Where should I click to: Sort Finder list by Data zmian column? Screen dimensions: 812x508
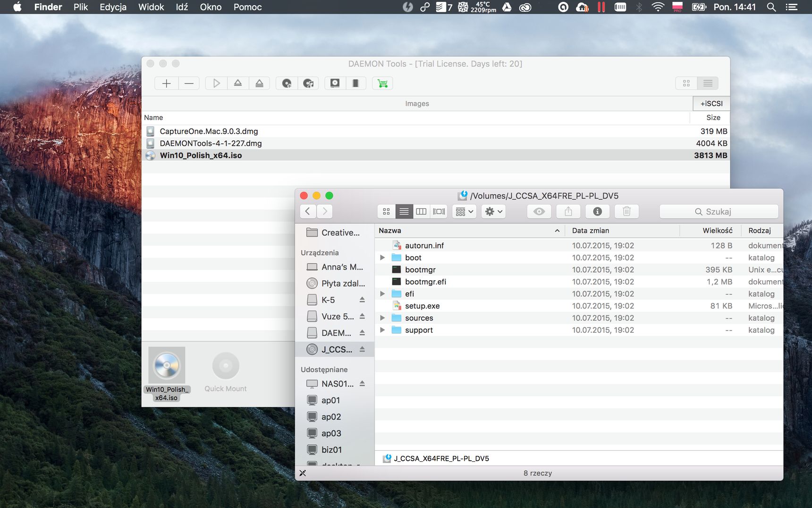point(622,231)
